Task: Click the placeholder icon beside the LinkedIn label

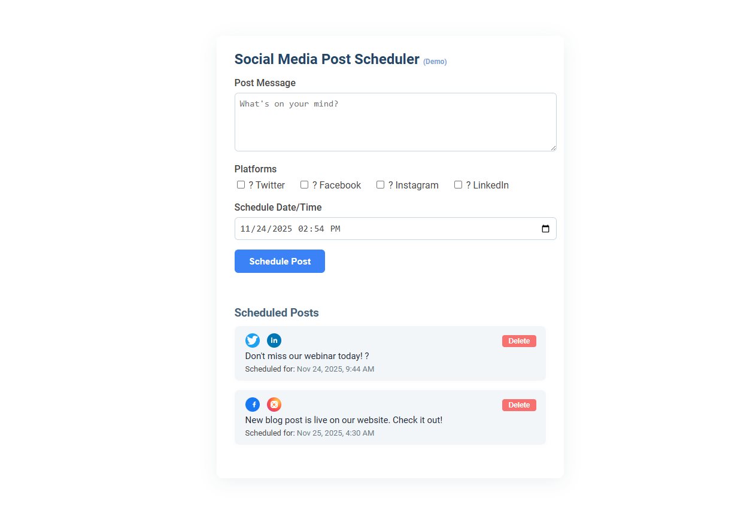Action: (468, 185)
